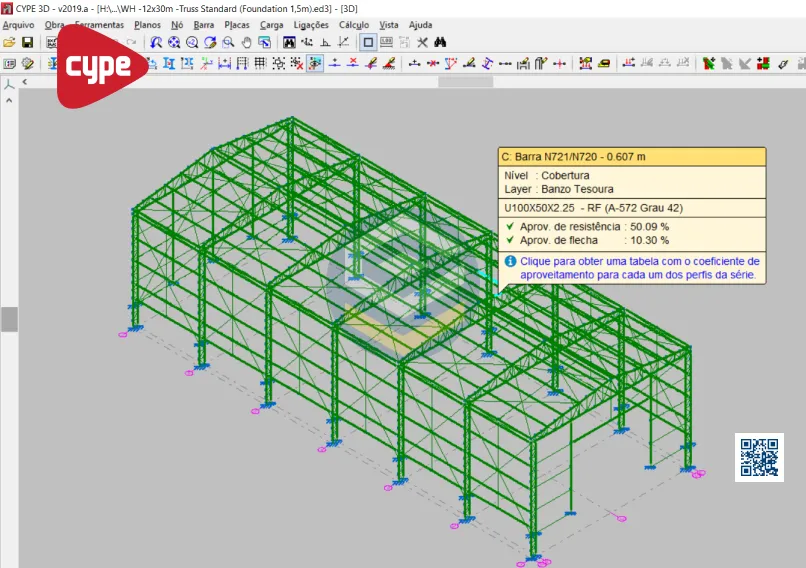Toggle the highlighted square view button
The image size is (806, 568).
click(x=368, y=43)
